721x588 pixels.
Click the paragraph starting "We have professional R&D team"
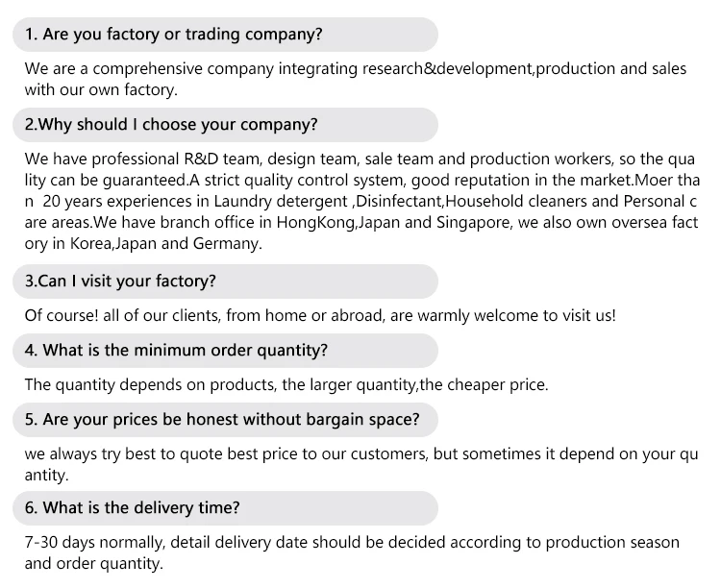point(360,201)
